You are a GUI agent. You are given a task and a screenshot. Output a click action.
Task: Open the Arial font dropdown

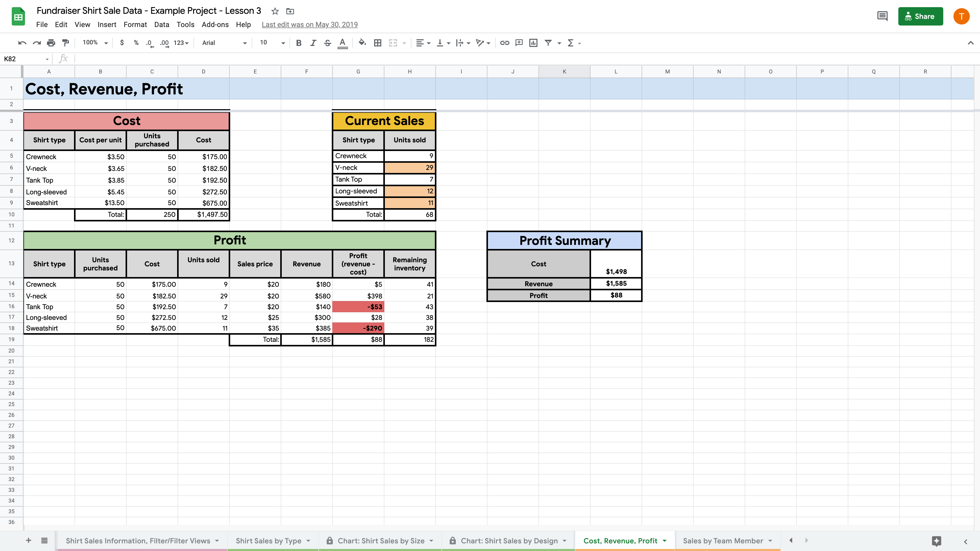click(224, 43)
